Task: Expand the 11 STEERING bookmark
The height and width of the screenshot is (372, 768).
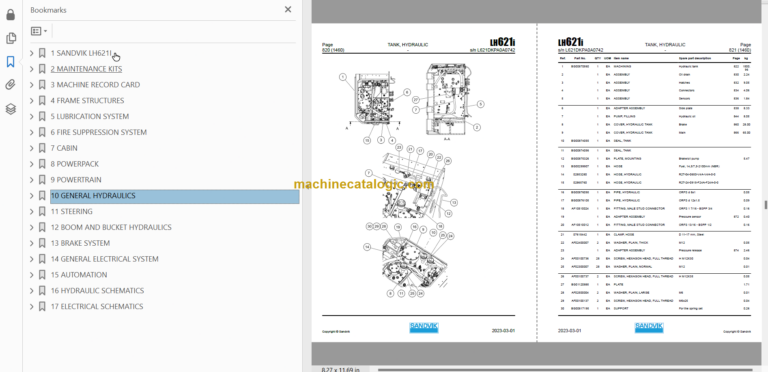Action: click(x=32, y=211)
